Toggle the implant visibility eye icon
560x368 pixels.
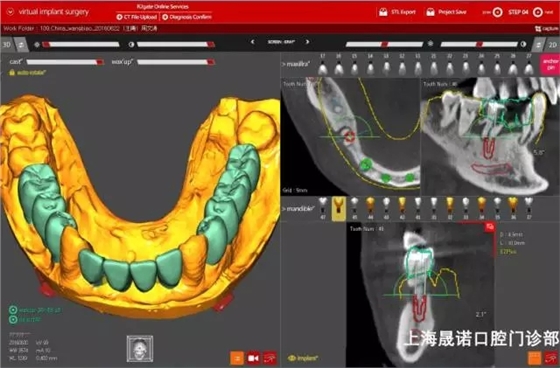pos(292,358)
